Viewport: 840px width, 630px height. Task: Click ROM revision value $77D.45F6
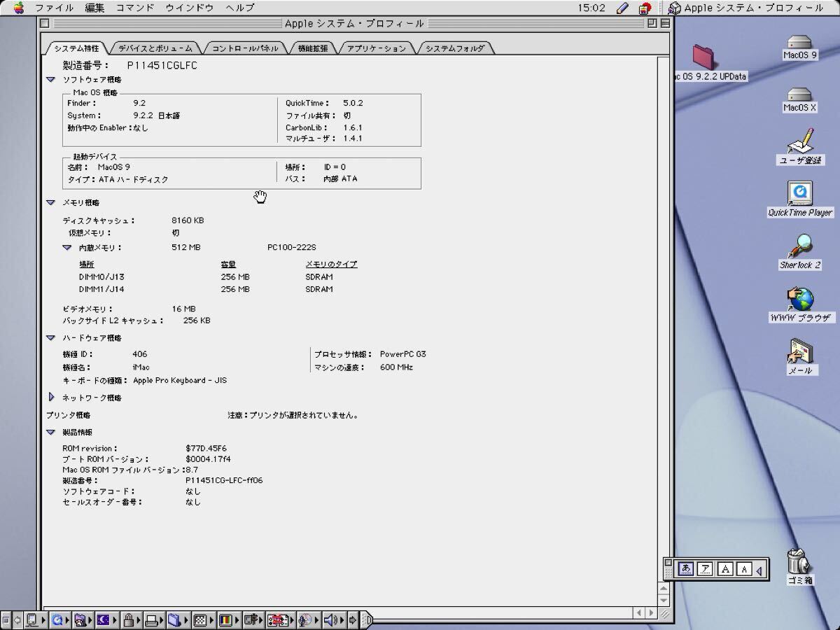(206, 448)
